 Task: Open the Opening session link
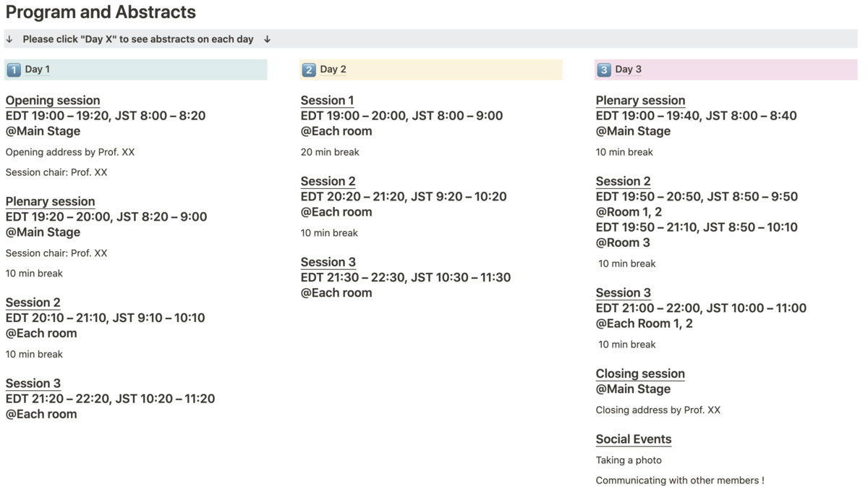coord(53,101)
